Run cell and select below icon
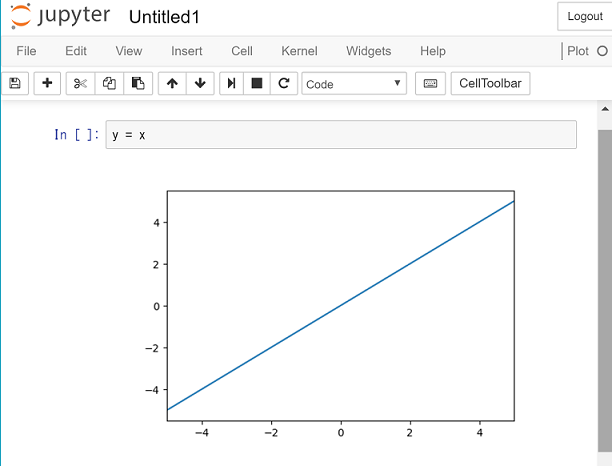 (x=231, y=83)
